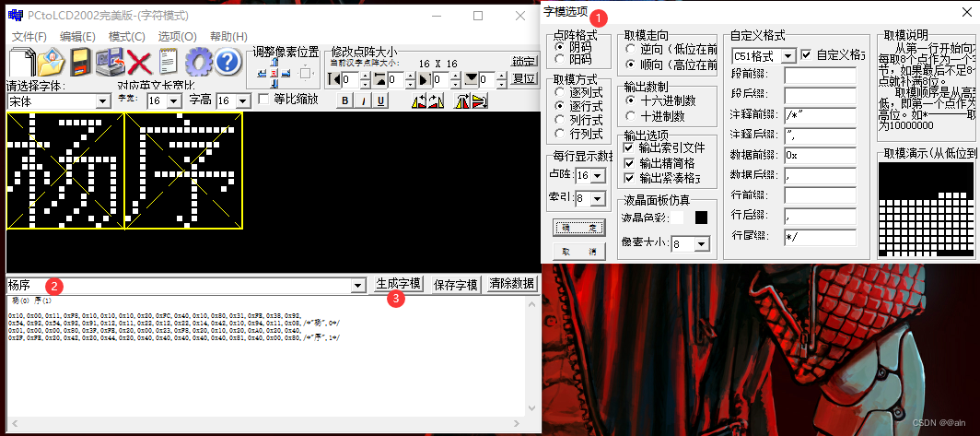
Task: Click the rotate counter-clockwise glyph icon
Action: point(419,100)
